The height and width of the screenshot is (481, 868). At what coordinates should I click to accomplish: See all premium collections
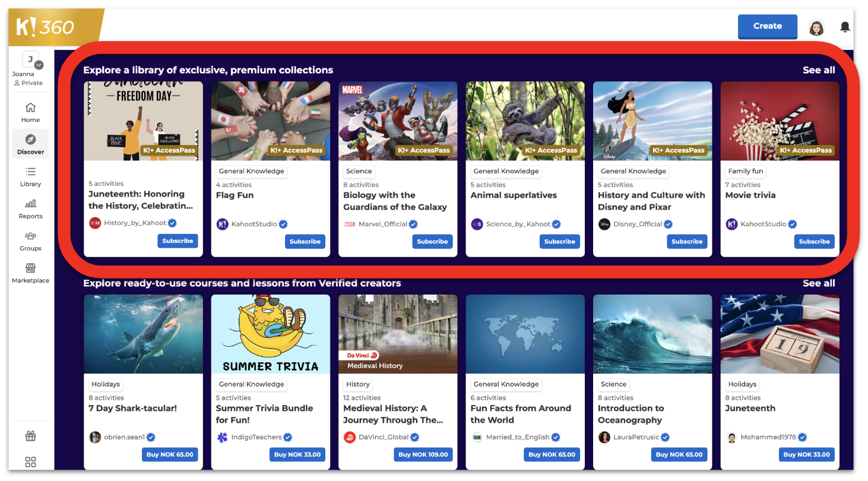tap(819, 70)
